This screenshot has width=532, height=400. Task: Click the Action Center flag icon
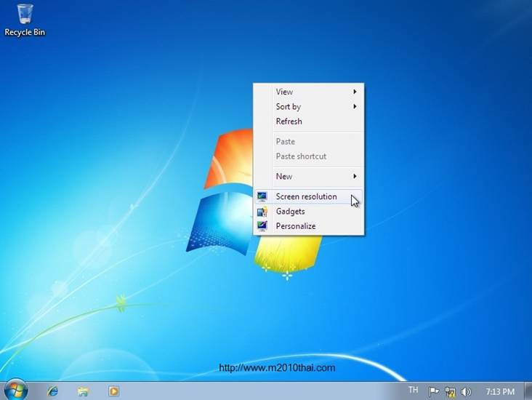point(434,392)
